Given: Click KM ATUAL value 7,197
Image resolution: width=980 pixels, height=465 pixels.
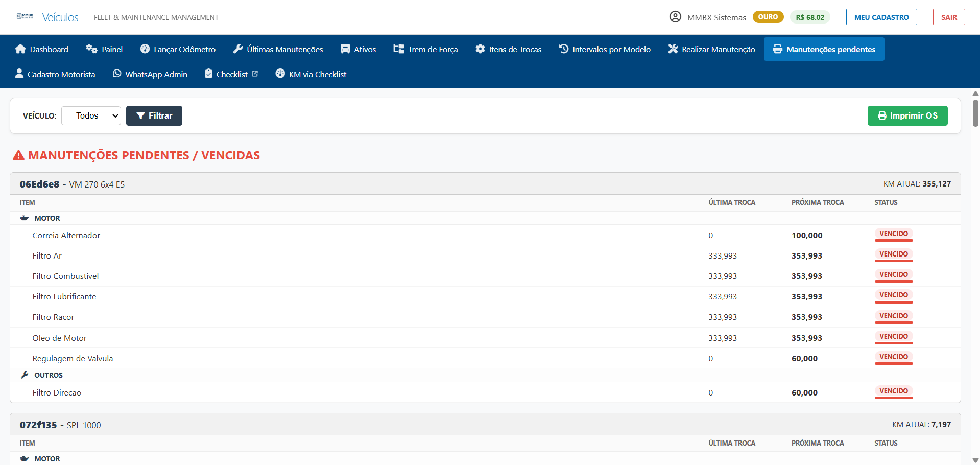Looking at the screenshot, I should (941, 424).
